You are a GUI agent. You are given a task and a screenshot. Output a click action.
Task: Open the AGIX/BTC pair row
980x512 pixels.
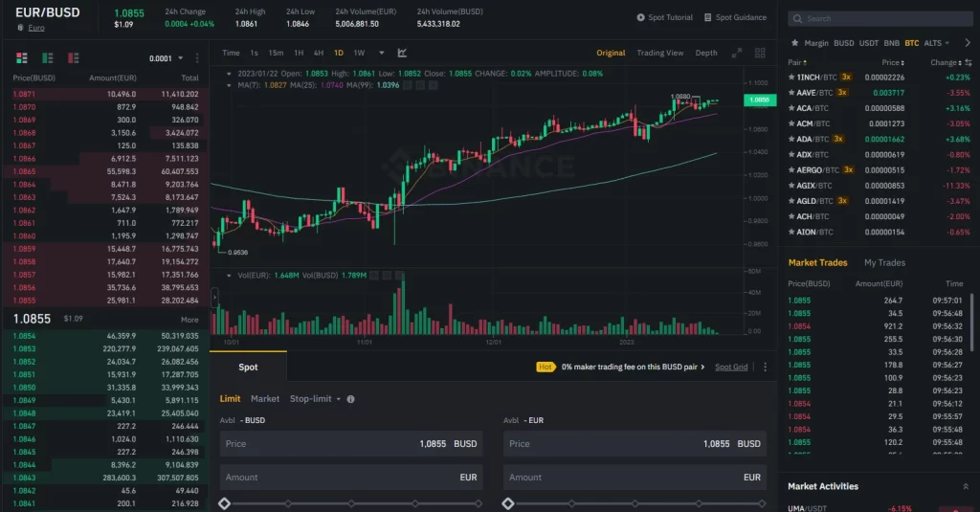tap(880, 186)
